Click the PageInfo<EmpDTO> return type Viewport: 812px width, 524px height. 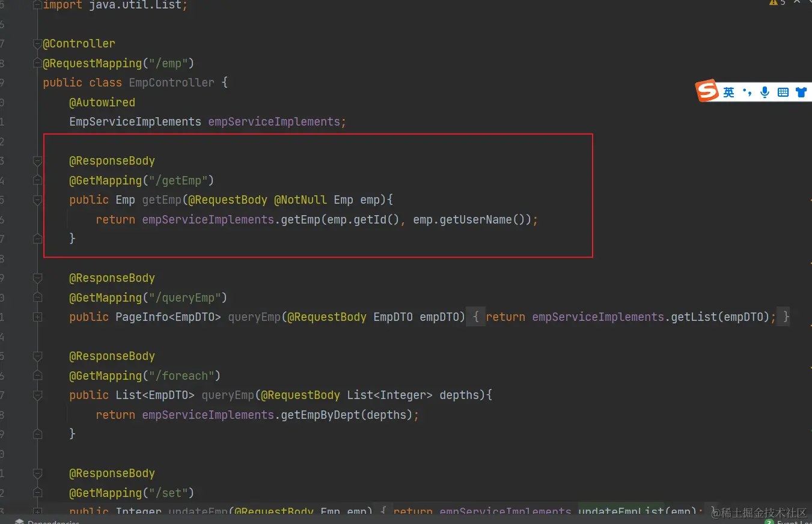point(168,317)
